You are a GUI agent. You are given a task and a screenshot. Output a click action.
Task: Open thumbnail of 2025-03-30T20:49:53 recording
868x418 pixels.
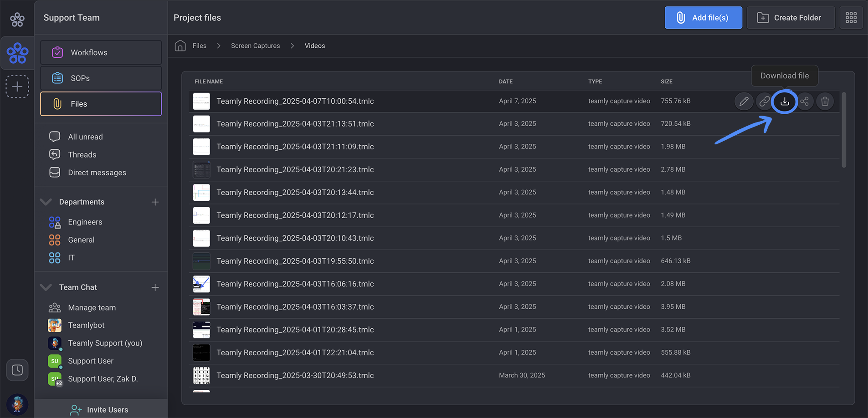pyautogui.click(x=201, y=375)
